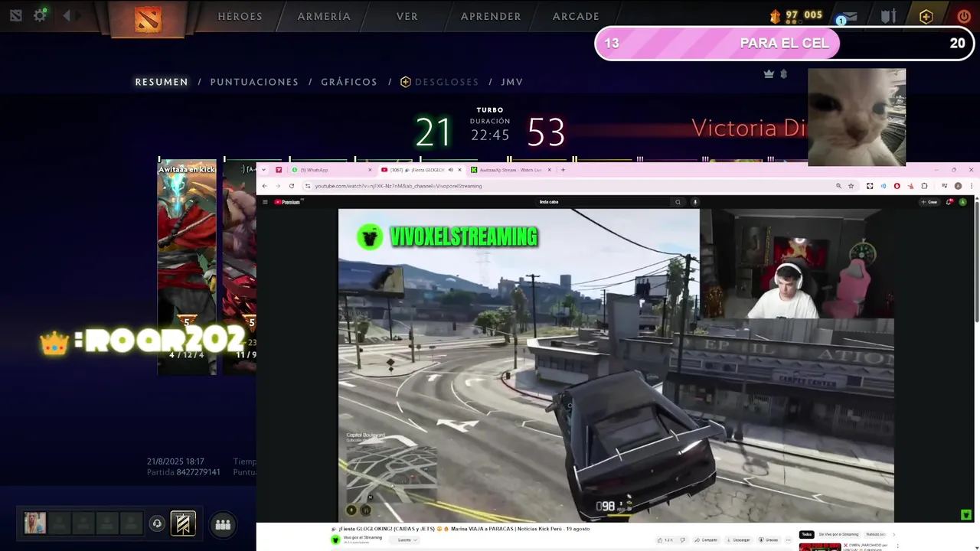Click the PARA EL CEL progress bar
Image resolution: width=980 pixels, height=551 pixels.
click(784, 43)
